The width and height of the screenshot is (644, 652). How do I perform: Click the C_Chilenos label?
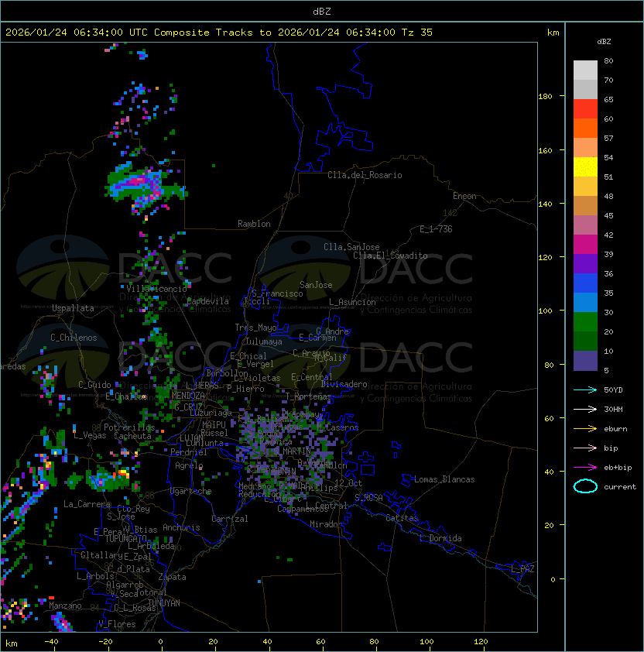(x=74, y=338)
